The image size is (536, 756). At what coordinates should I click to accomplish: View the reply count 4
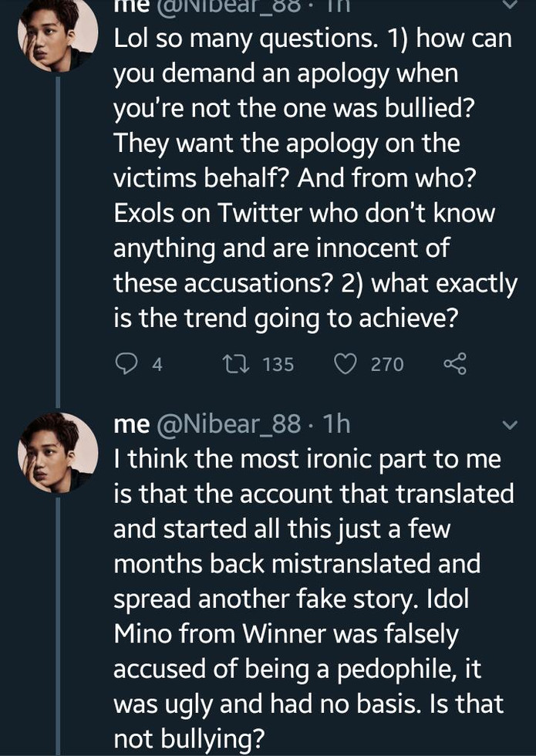(157, 364)
